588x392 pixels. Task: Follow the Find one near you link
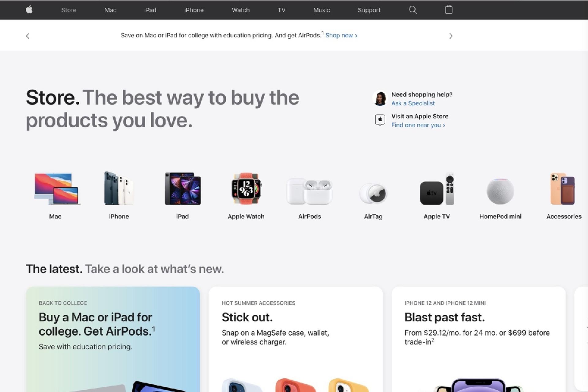tap(418, 125)
